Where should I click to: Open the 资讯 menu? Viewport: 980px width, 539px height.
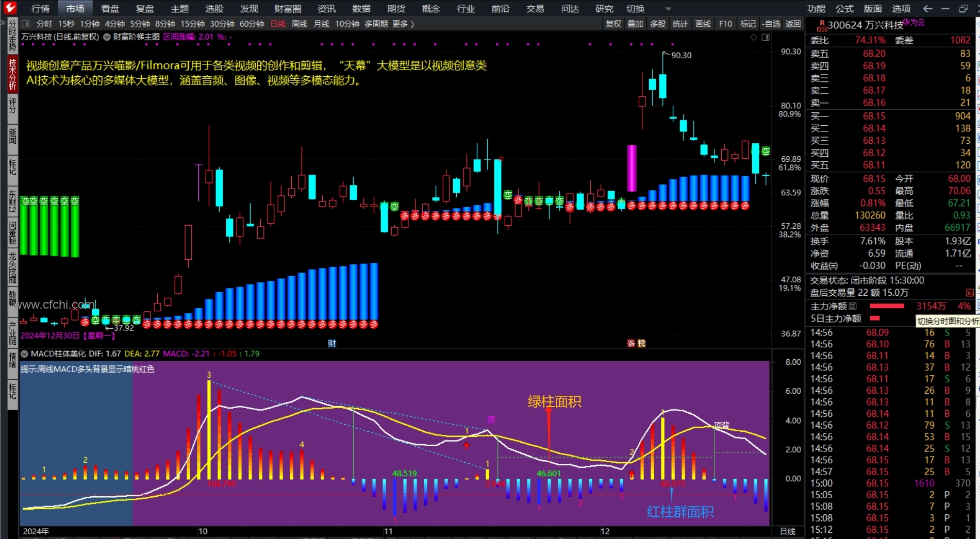pos(326,8)
